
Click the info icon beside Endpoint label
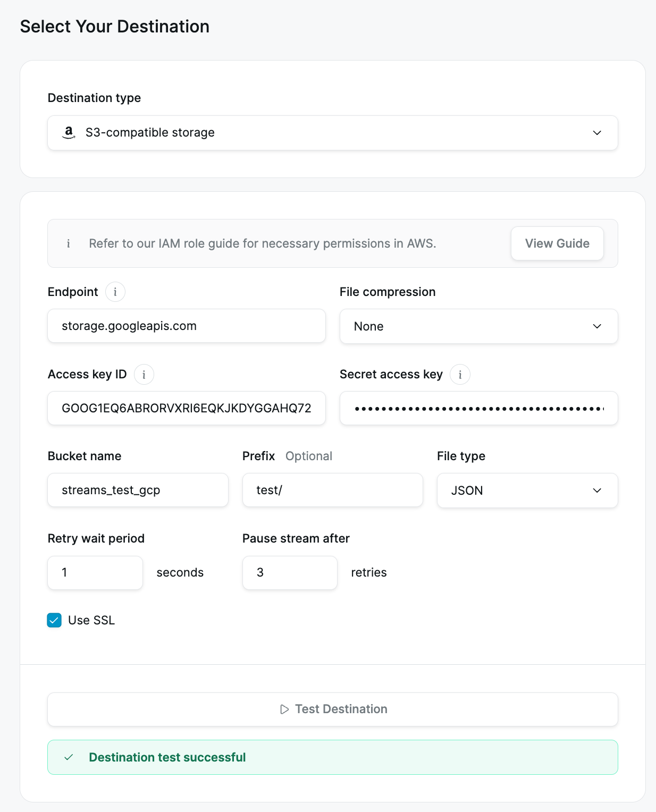coord(115,292)
